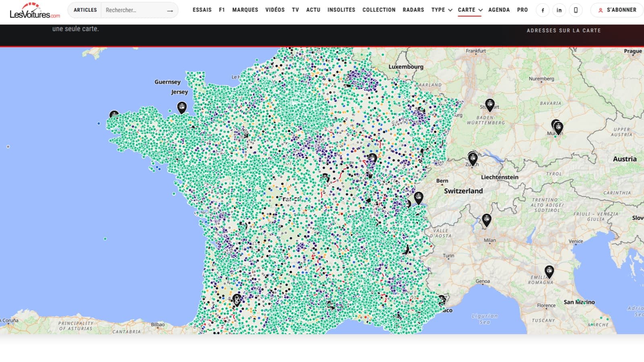644x362 pixels.
Task: Open the INSOLITES section
Action: (x=341, y=10)
